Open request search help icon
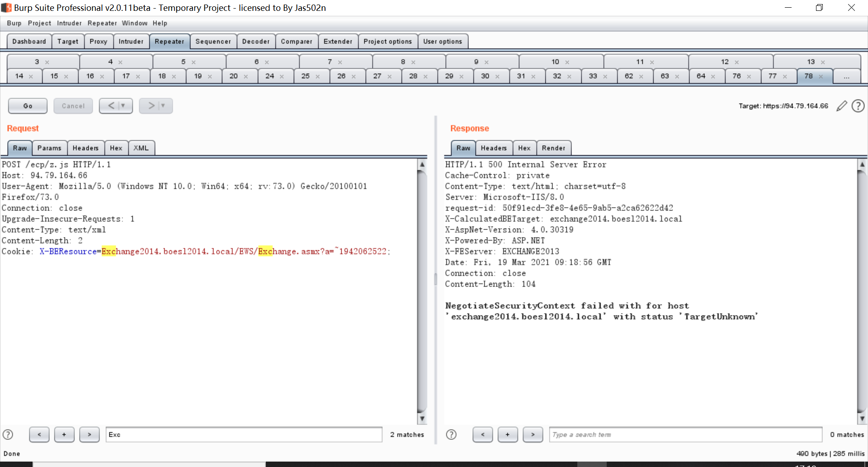 click(x=8, y=434)
